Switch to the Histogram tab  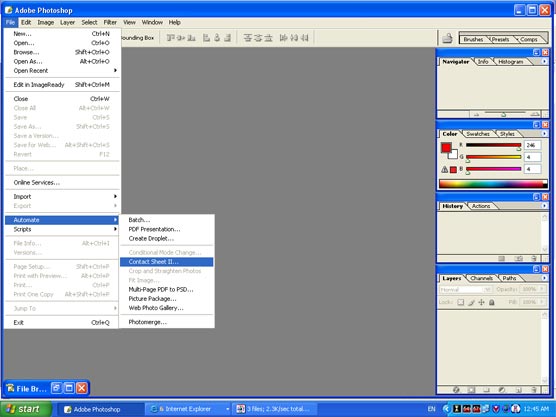coord(511,62)
